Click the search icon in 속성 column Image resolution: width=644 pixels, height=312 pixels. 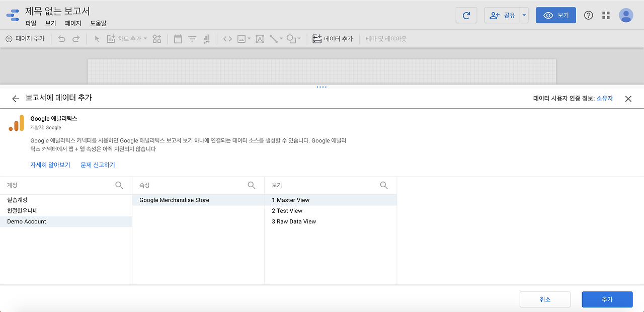coord(252,185)
